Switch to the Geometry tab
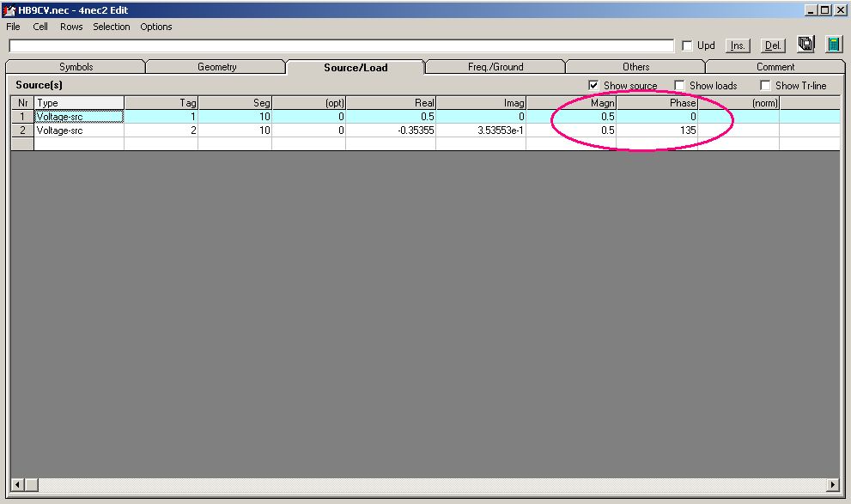 216,67
